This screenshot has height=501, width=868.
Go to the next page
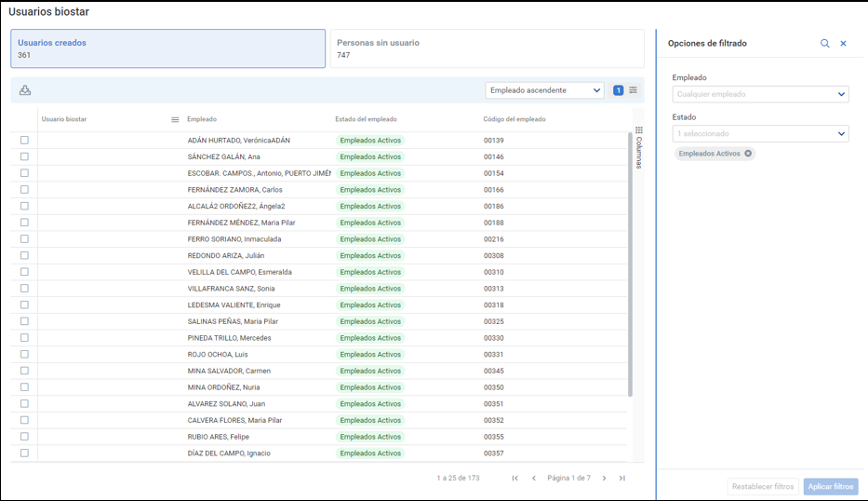point(604,478)
